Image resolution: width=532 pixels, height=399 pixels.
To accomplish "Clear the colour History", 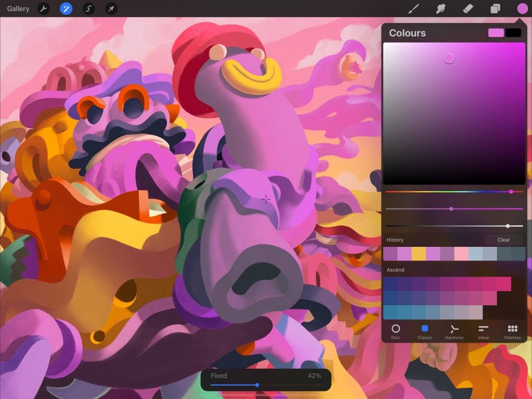I will (503, 239).
